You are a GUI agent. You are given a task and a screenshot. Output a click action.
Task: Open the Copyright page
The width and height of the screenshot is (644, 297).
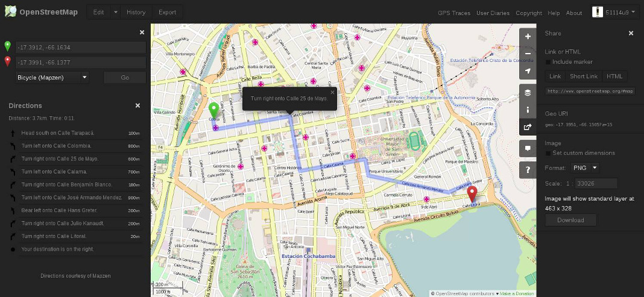tap(529, 13)
